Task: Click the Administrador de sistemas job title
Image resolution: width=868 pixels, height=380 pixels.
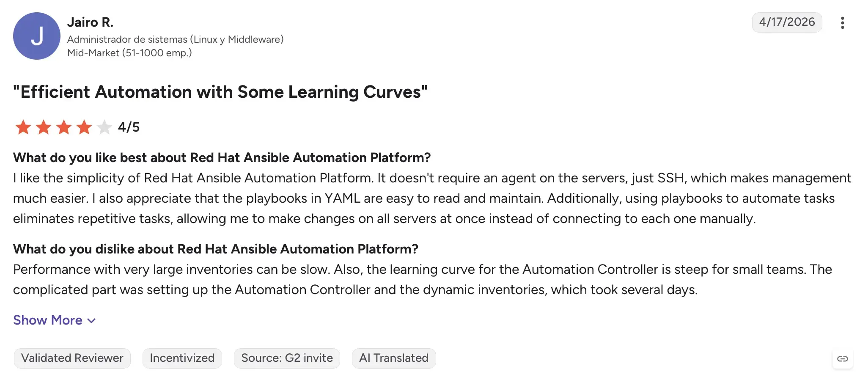Action: 175,39
